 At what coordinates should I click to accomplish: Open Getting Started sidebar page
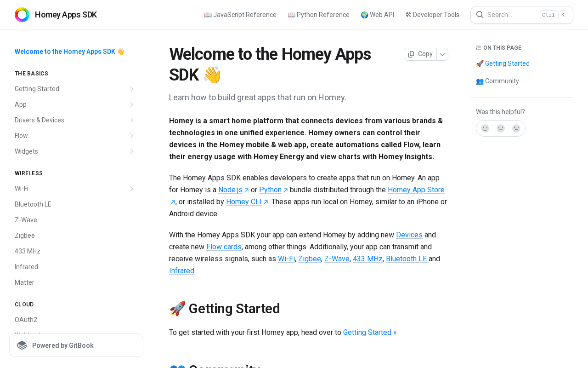click(x=37, y=89)
